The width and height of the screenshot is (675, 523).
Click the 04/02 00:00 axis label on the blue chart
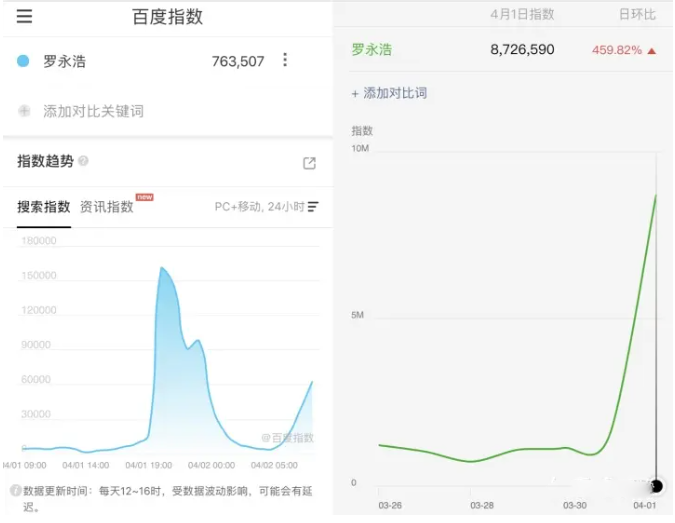211,465
